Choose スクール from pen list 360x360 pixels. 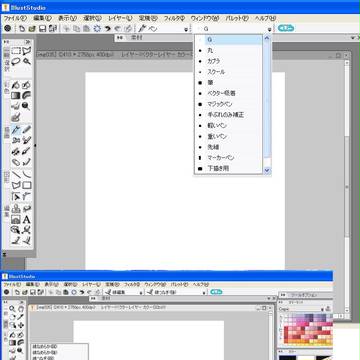click(x=228, y=72)
